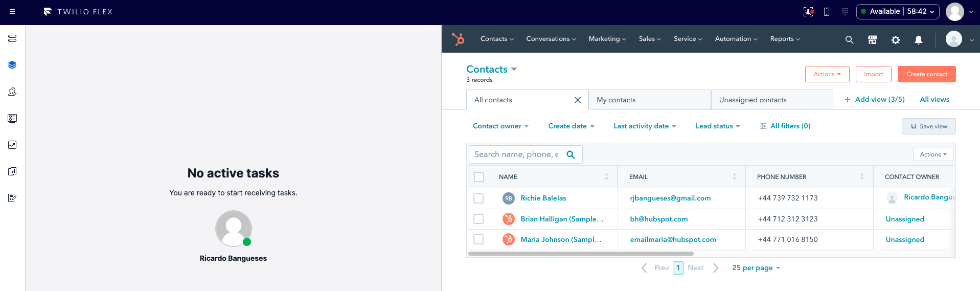
Task: Open the Service nav menu
Action: 688,39
